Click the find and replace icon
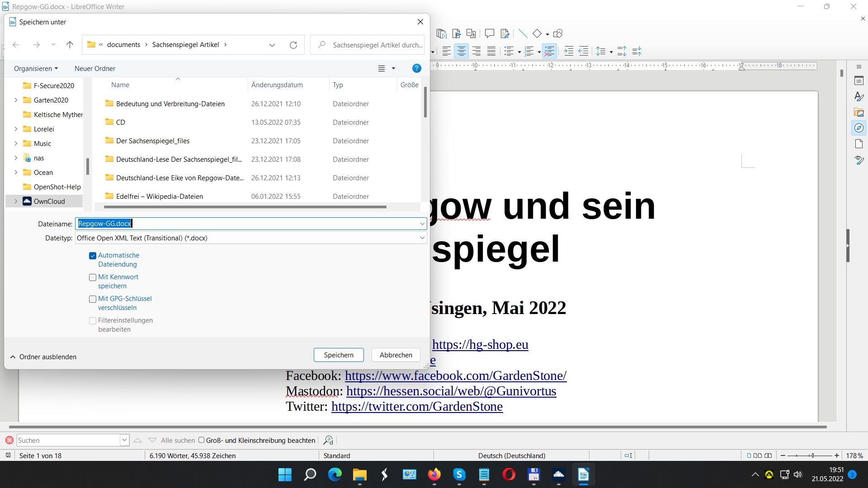 point(329,440)
